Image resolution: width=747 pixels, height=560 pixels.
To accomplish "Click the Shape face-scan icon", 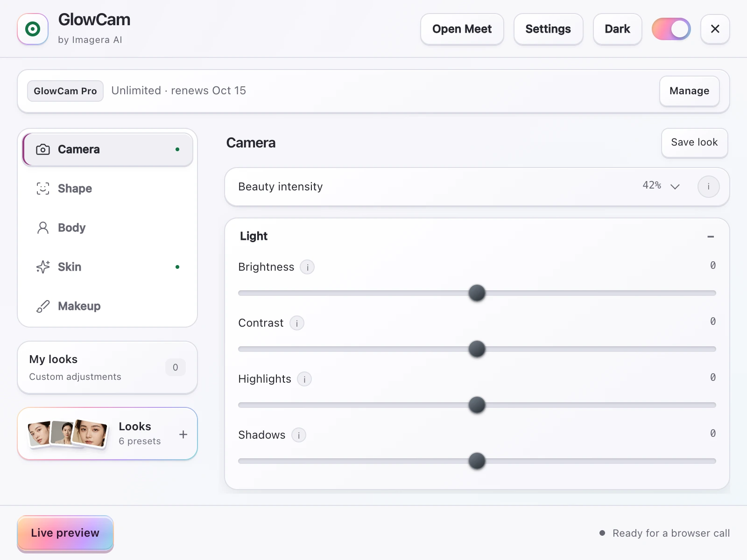I will pos(43,189).
